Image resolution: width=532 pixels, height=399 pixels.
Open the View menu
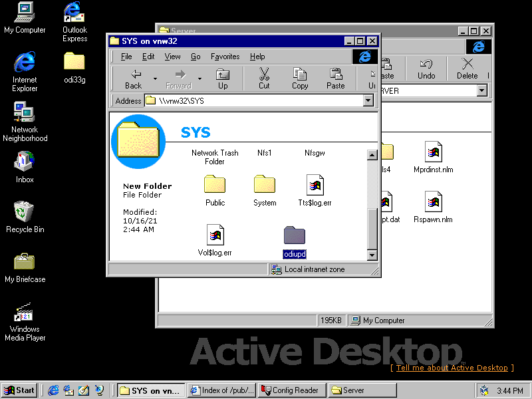[x=172, y=57]
